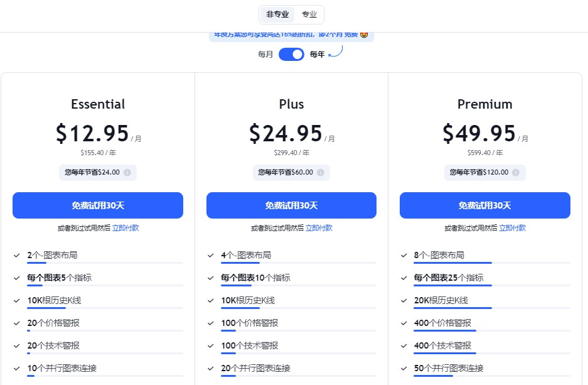Click the checkmark beside 2个-图表布局 in Essential
Image resolution: width=588 pixels, height=385 pixels.
coord(17,255)
